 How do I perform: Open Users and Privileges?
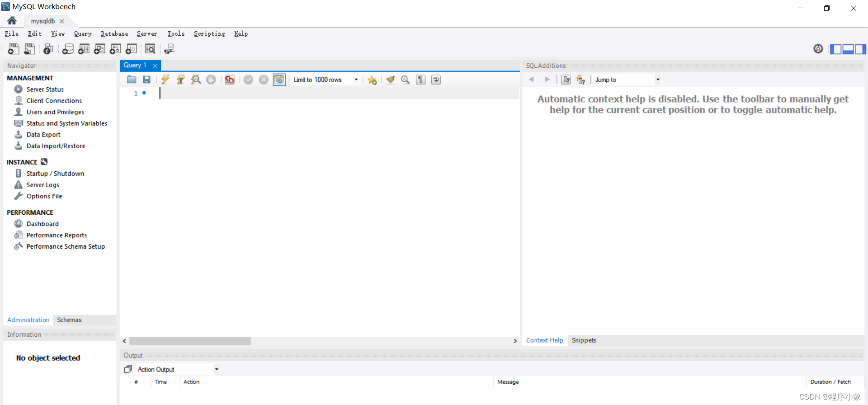pos(55,112)
